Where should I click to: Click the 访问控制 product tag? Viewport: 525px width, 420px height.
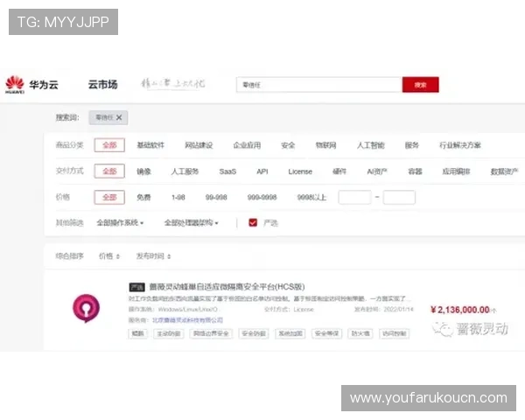(x=394, y=333)
